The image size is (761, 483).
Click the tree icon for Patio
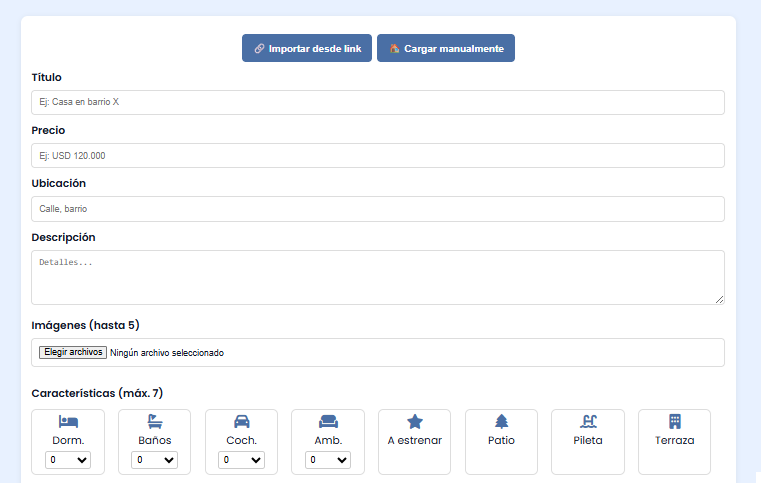[501, 421]
